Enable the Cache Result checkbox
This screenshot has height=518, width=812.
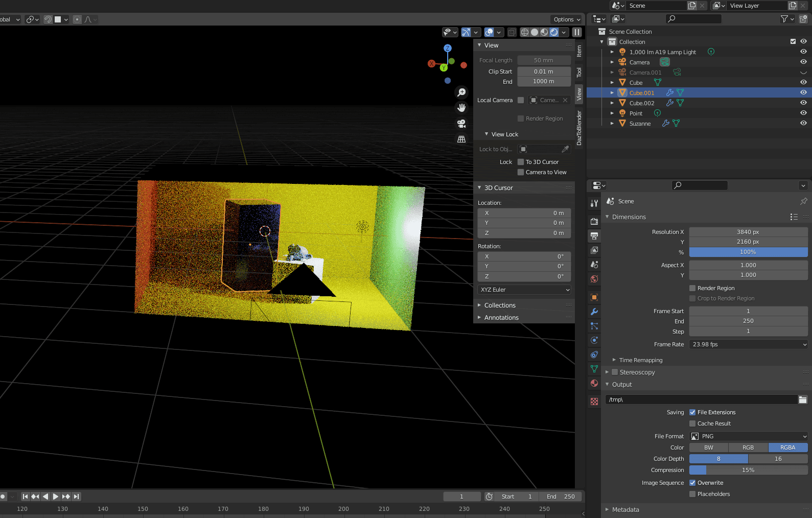[692, 423]
